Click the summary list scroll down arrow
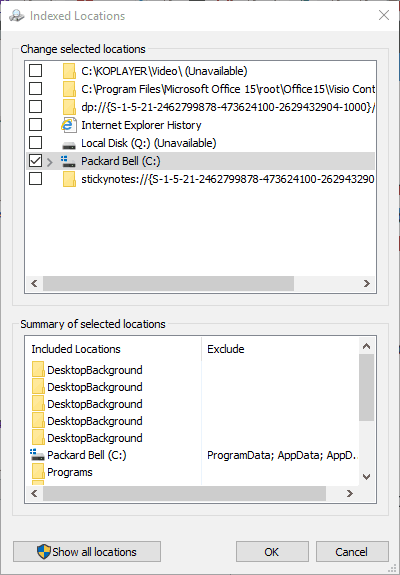Screen dimensions: 400x575 pyautogui.click(x=366, y=477)
